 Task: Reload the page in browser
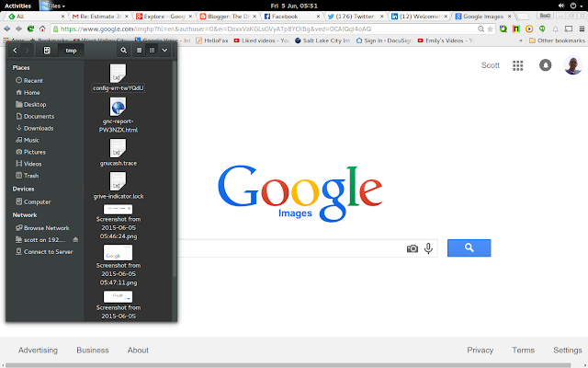30,29
